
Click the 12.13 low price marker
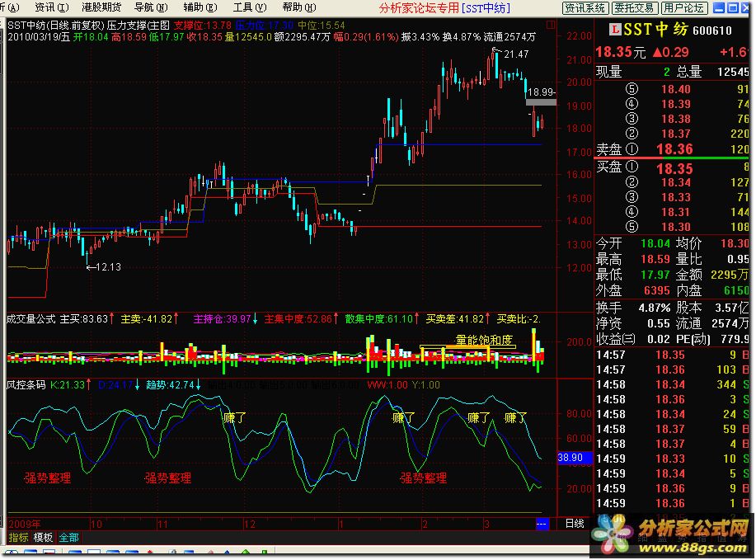click(x=108, y=266)
